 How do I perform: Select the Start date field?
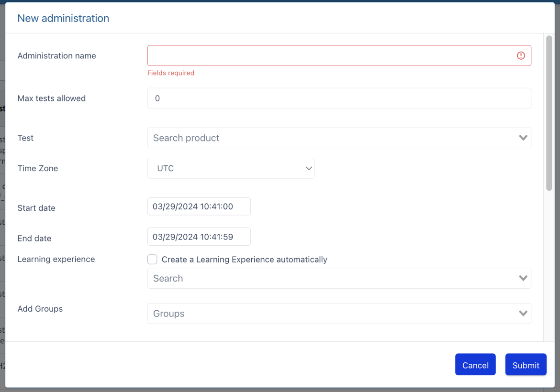[199, 206]
